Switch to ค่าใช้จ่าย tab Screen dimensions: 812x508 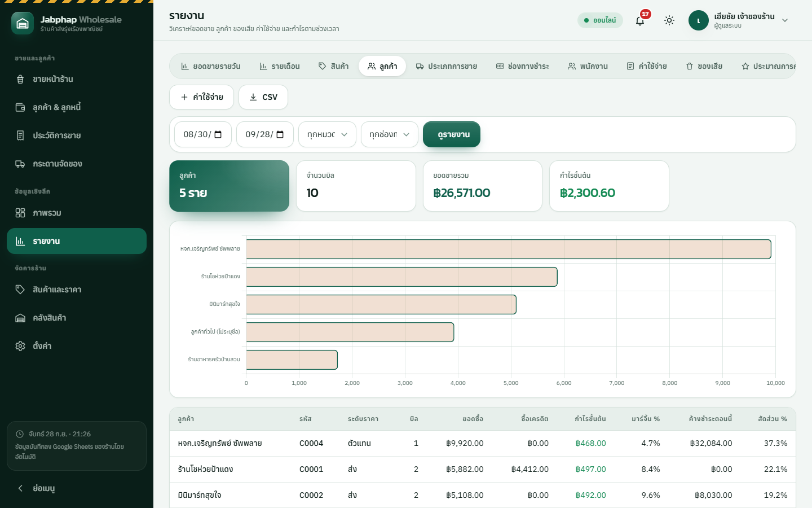[647, 66]
